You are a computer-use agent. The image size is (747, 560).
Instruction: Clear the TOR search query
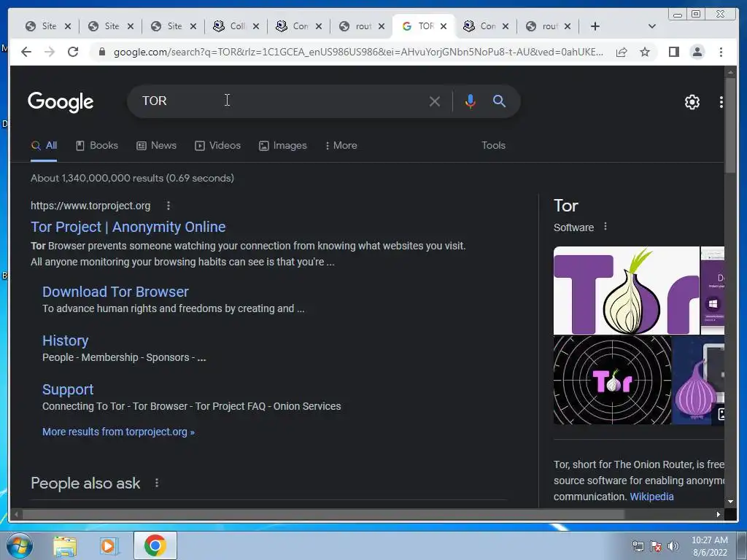[434, 101]
